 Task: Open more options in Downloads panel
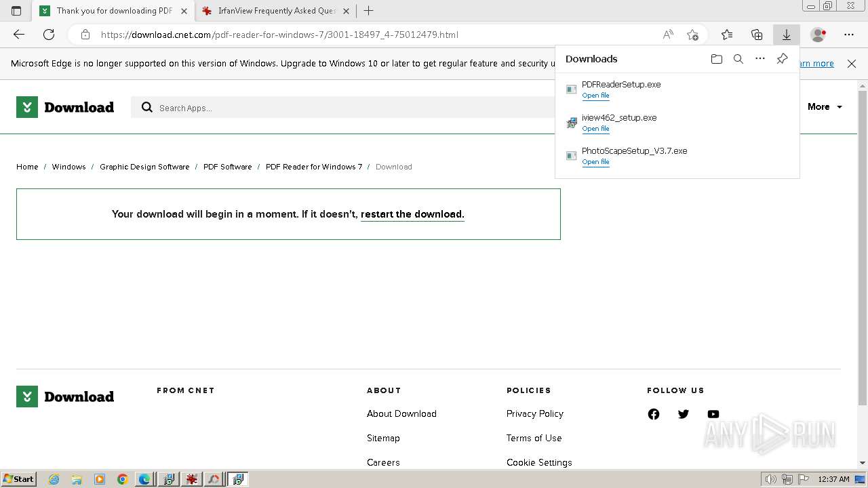(760, 59)
